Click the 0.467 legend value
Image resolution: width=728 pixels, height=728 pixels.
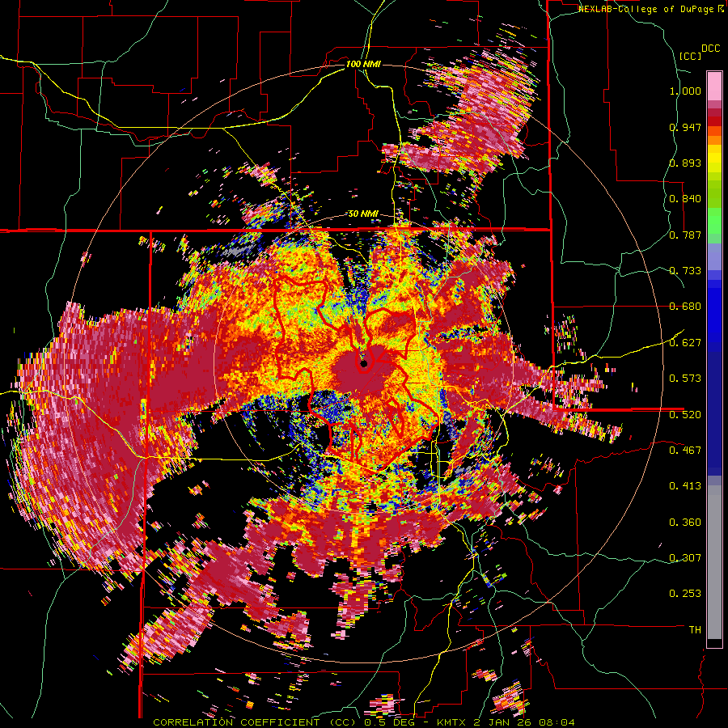(x=685, y=450)
